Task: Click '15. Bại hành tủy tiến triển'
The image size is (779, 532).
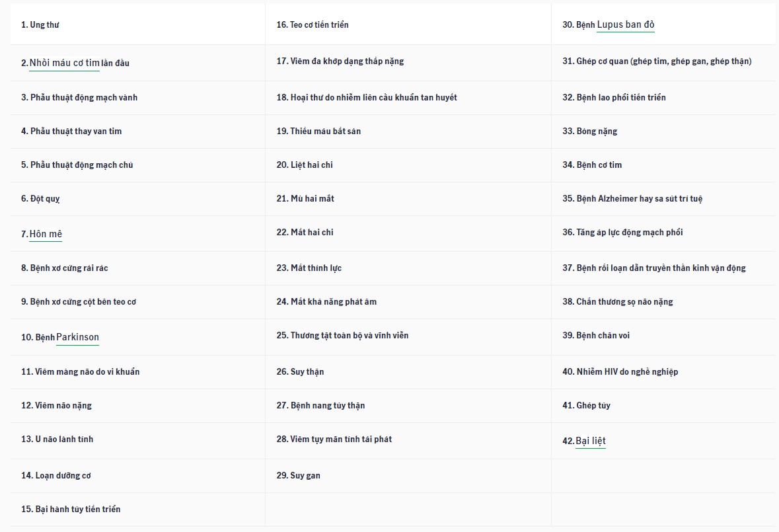Action: point(71,509)
